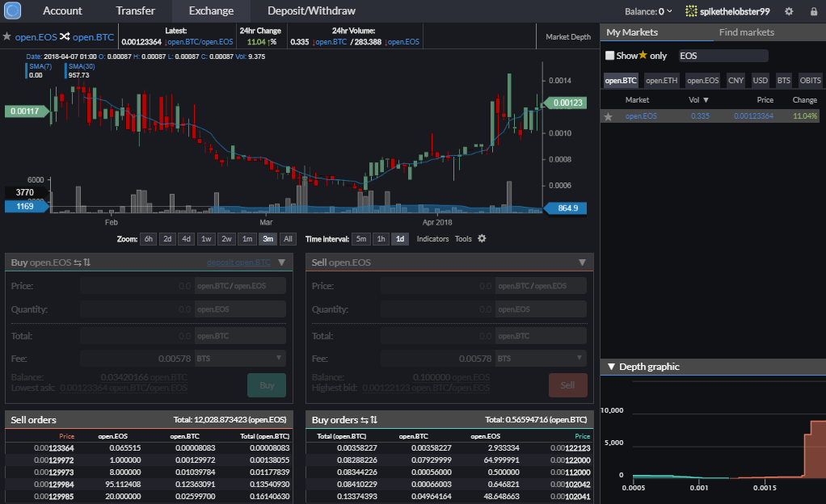Image resolution: width=826 pixels, height=504 pixels.
Task: Focus the sell Quantity input field
Action: click(x=438, y=309)
